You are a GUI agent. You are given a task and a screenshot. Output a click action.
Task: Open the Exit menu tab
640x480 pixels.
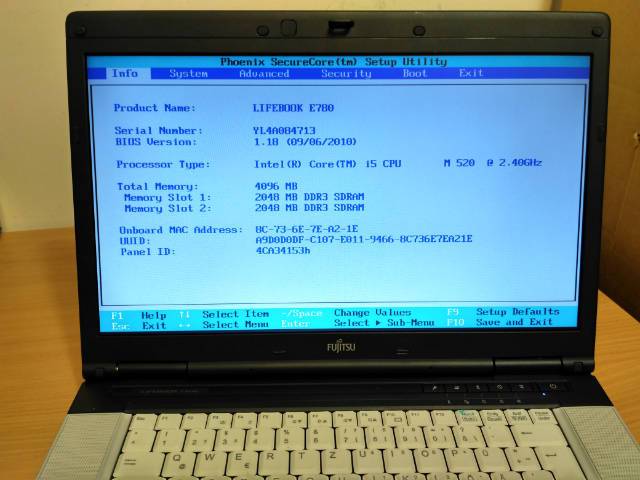point(471,74)
